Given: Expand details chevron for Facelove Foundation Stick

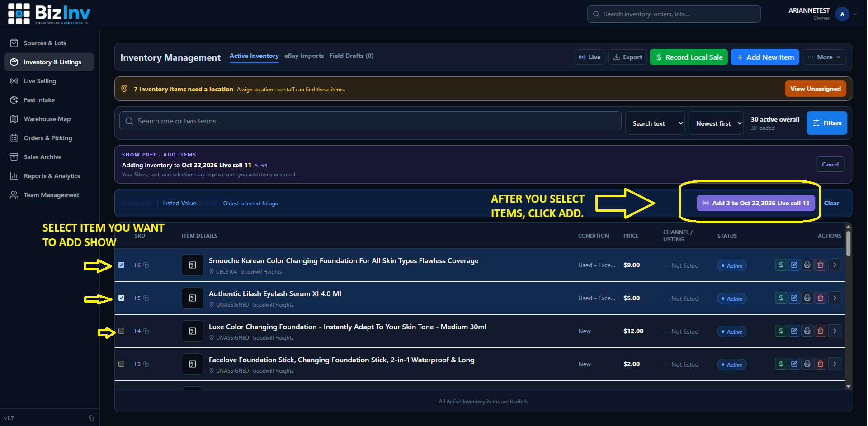Looking at the screenshot, I should click(x=835, y=364).
